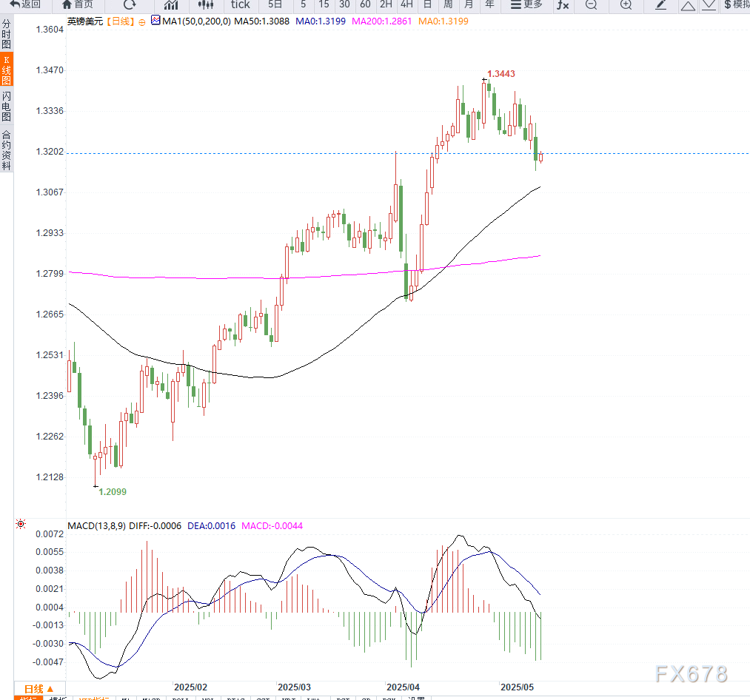Zoom in the chart with plus magnifier
This screenshot has width=750, height=700.
click(x=626, y=4)
